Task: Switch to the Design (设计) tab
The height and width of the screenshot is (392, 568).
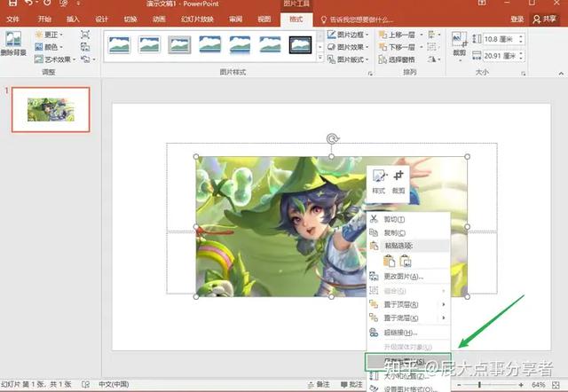Action: (101, 20)
